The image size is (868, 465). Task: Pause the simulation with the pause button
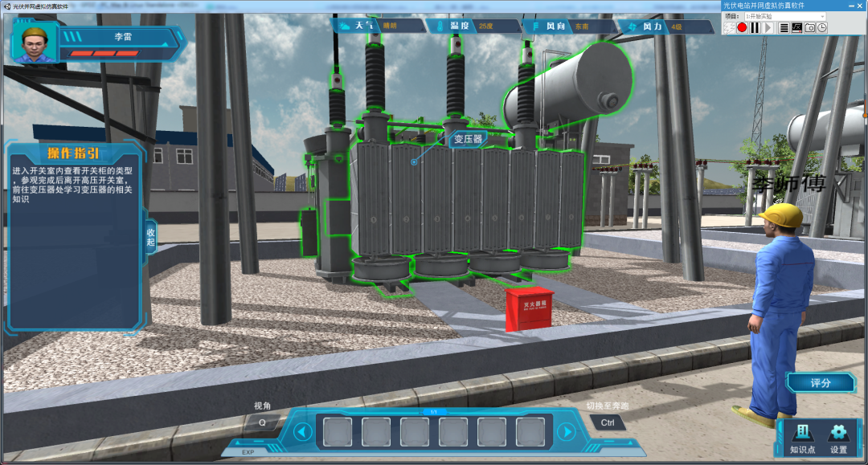tap(755, 27)
